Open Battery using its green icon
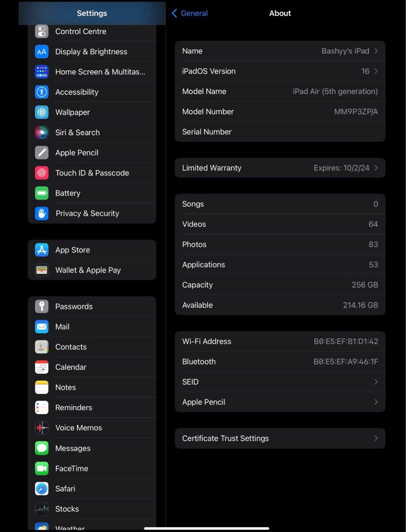Screen dimensions: 406x532 point(41,193)
